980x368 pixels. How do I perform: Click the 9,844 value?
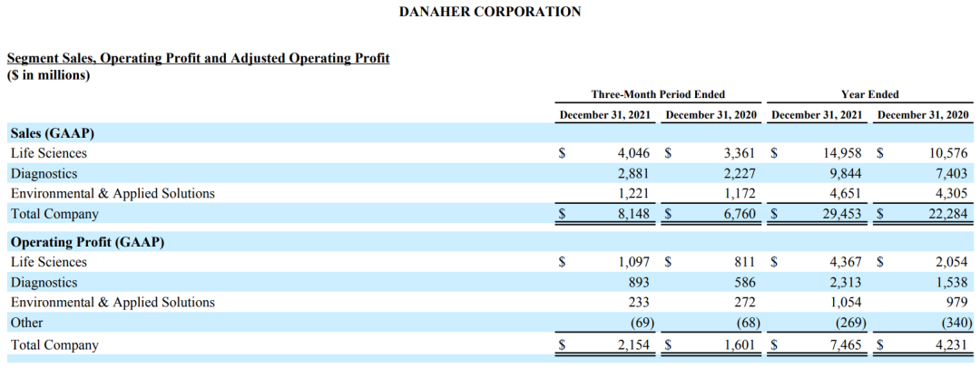click(x=845, y=173)
